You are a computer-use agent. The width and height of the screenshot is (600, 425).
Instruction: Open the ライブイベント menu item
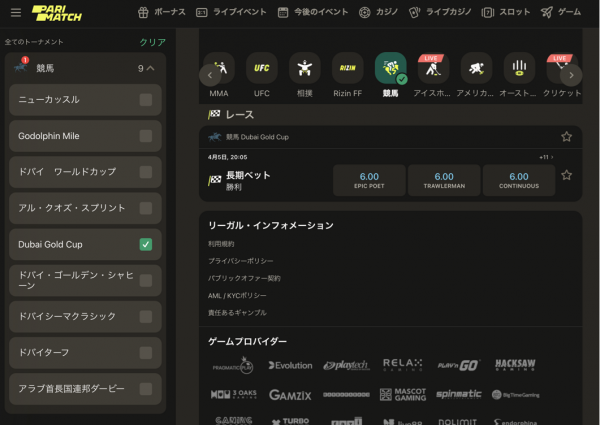(231, 12)
